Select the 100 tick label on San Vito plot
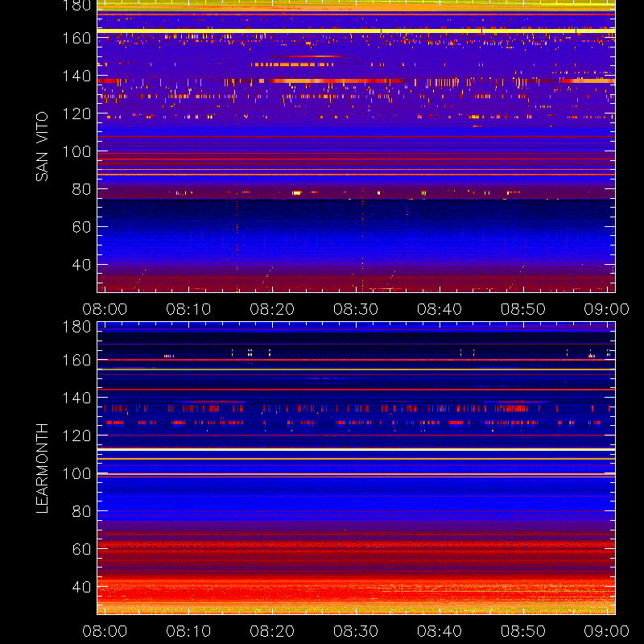Screen dimensions: 644x644 [76, 151]
